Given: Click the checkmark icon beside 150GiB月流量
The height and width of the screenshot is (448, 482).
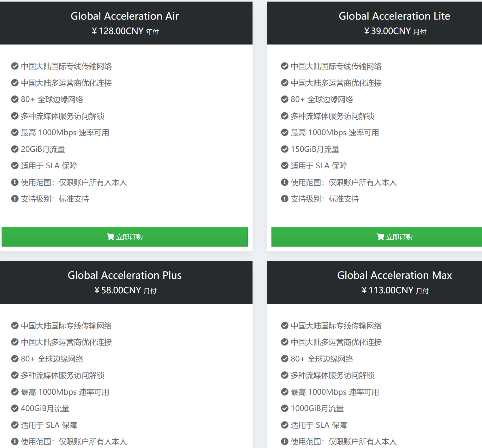Looking at the screenshot, I should pyautogui.click(x=285, y=149).
